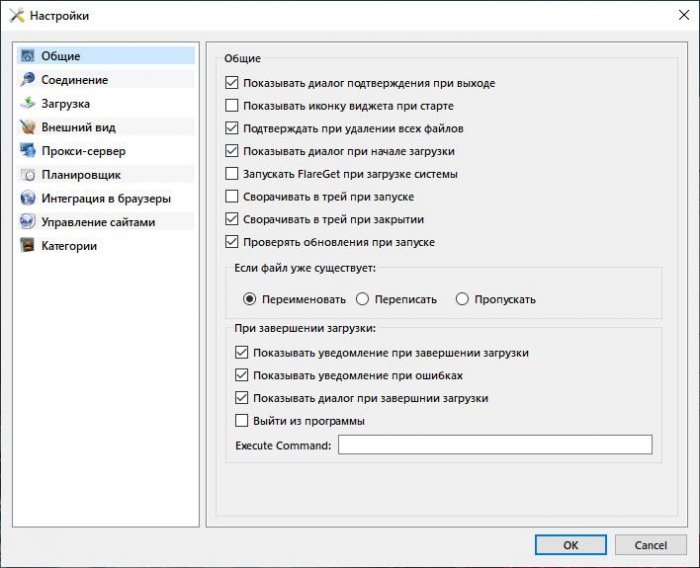Close the Настройки dialog window
Viewport: 700px width, 568px height.
coord(683,15)
